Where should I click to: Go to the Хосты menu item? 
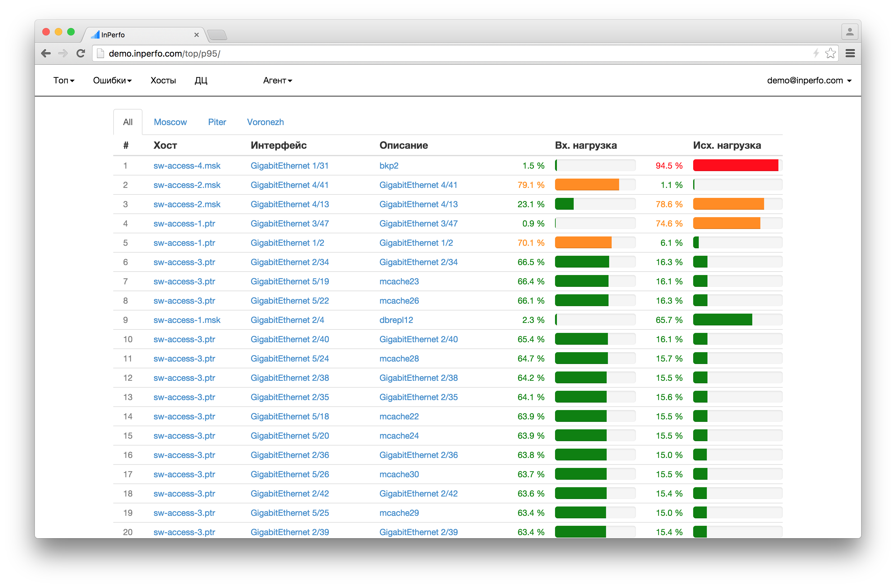[163, 81]
